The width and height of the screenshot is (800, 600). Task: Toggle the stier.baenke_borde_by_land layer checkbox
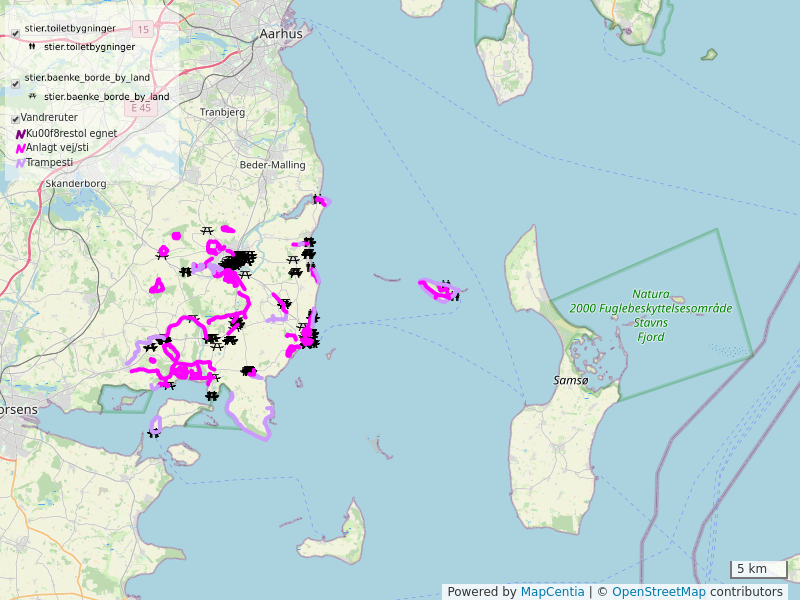coord(15,83)
